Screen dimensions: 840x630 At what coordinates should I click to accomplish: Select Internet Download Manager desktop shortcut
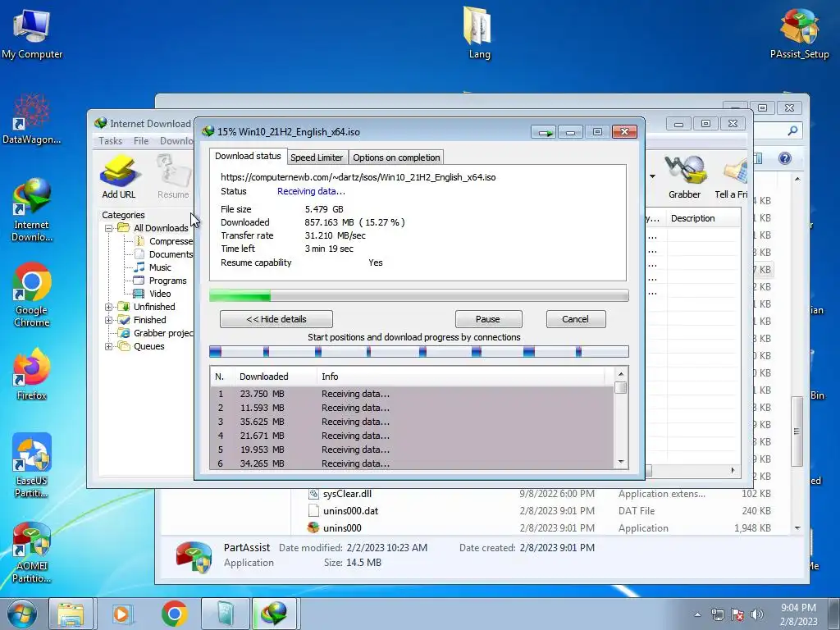pos(32,210)
